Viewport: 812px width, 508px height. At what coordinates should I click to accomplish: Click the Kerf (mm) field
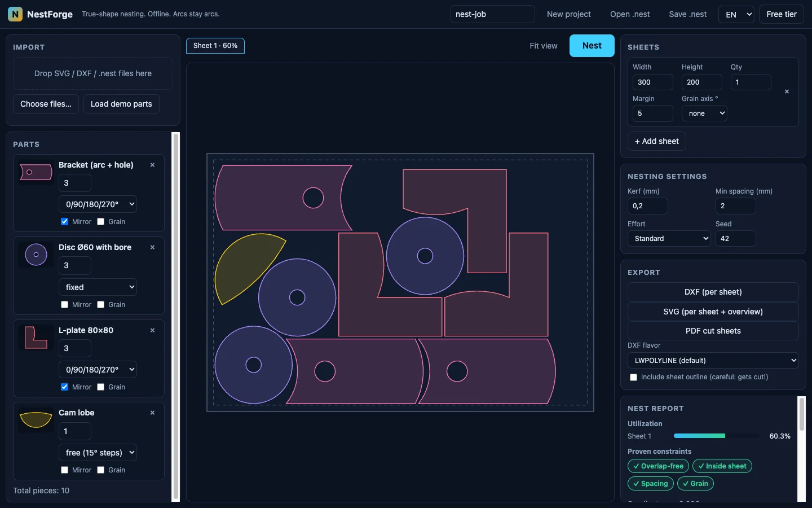pos(647,206)
